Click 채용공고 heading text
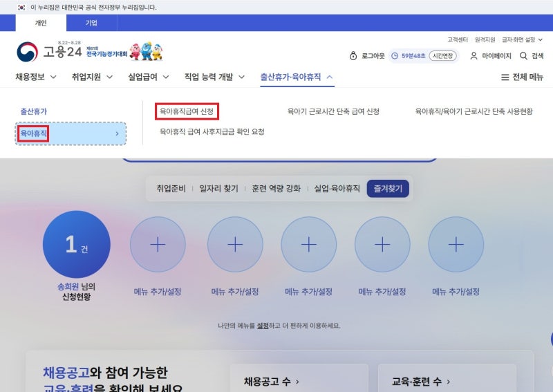Viewport: 553px width, 392px height. 66,373
